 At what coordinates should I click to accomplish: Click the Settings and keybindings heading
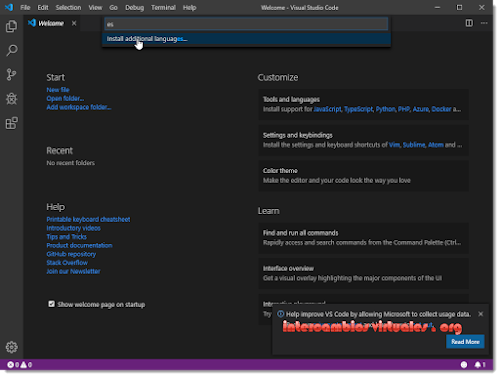298,135
